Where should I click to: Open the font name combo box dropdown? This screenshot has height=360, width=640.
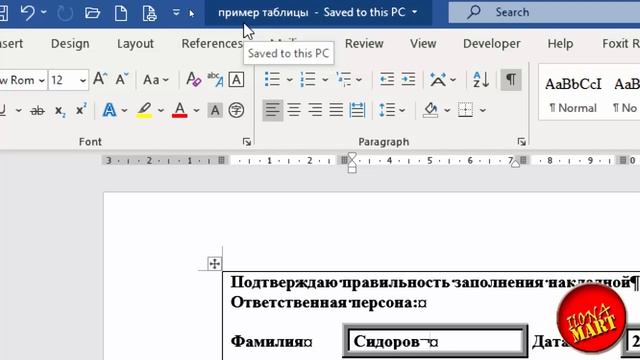coord(42,80)
